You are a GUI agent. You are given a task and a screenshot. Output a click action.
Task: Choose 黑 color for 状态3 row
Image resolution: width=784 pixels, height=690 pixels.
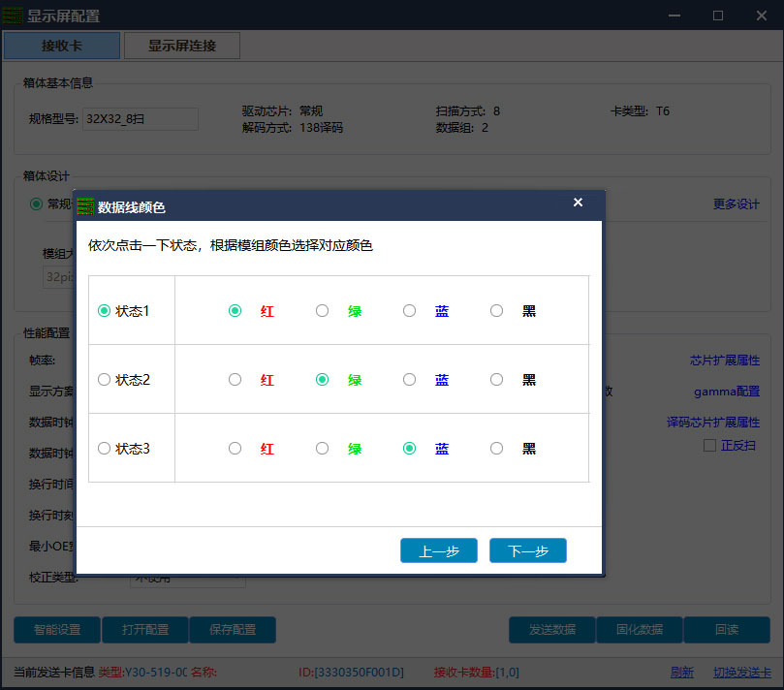pos(496,448)
